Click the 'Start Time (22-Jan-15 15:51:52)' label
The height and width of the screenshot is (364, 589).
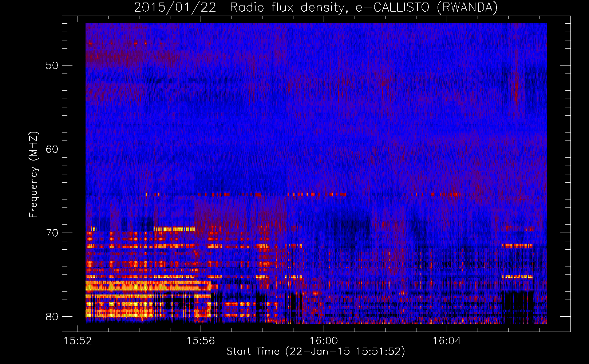coord(316,352)
